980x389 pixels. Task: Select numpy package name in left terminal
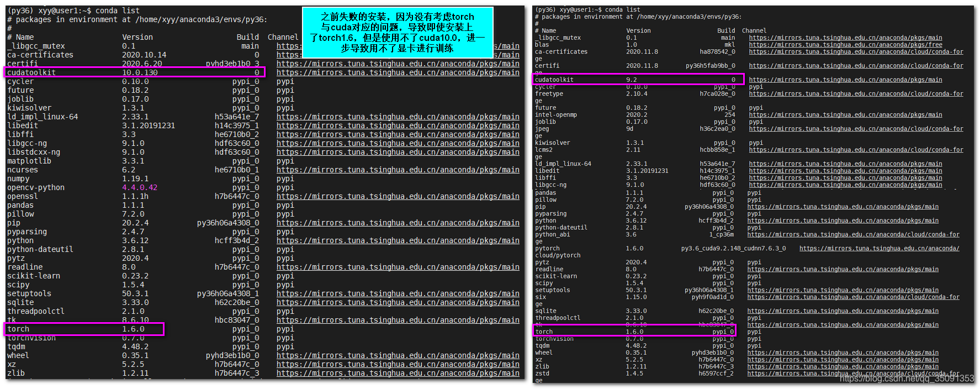click(x=18, y=178)
